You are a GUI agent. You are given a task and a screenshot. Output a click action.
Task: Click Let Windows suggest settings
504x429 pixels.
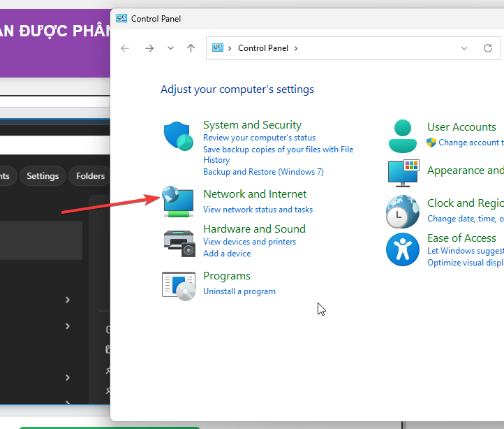coord(466,251)
